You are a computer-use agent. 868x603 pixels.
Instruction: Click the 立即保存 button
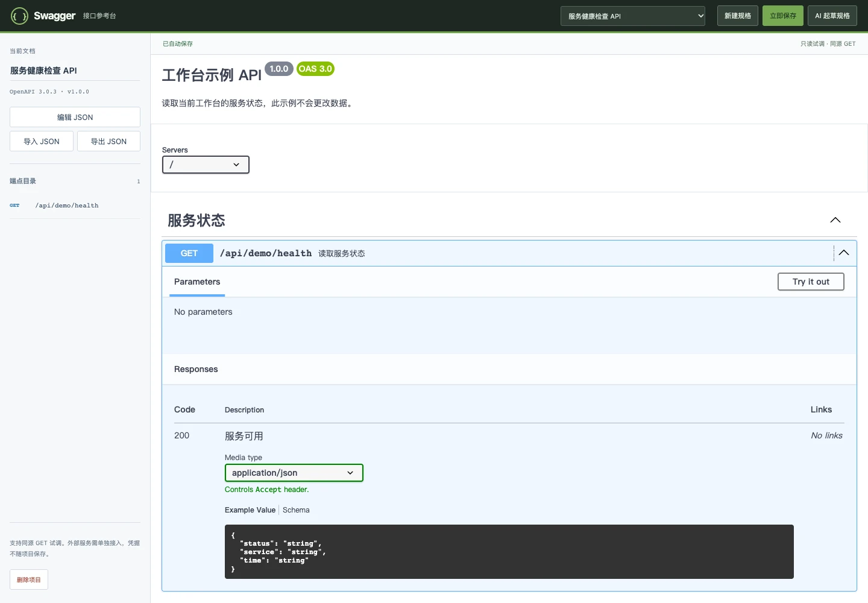click(783, 16)
